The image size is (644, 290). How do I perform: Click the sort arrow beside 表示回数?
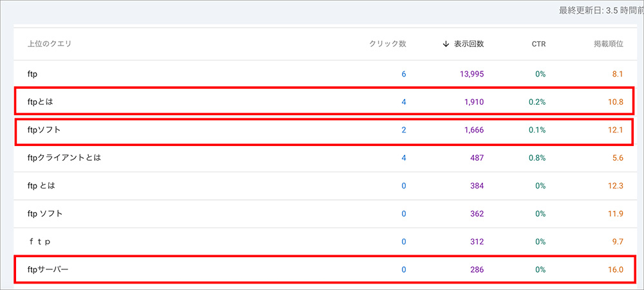pos(446,44)
